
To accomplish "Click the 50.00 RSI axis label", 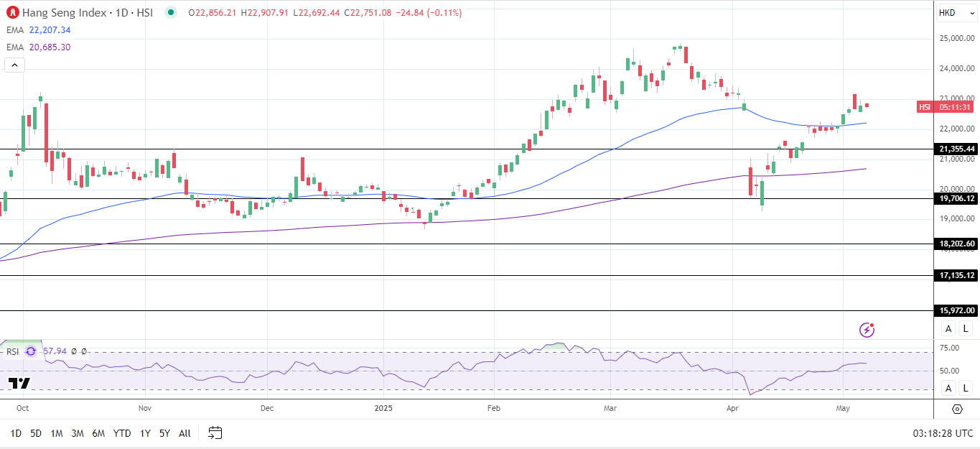I will coord(949,371).
